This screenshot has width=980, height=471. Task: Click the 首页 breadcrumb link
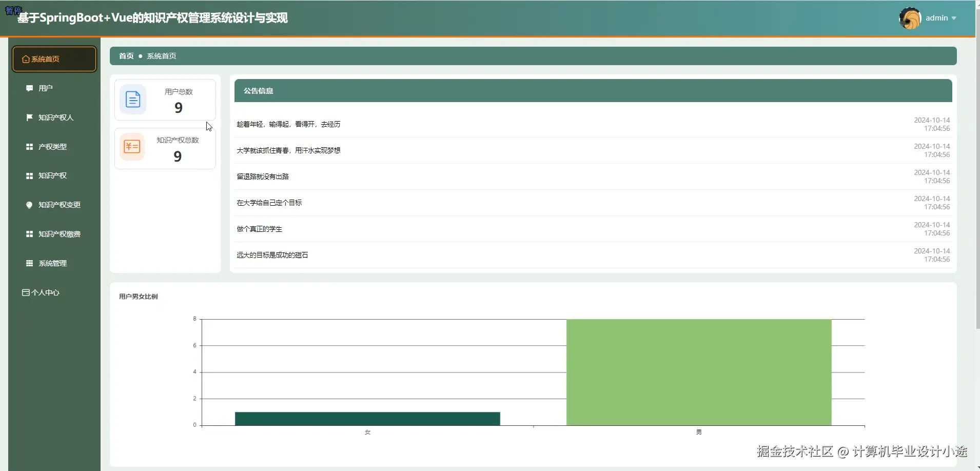126,56
